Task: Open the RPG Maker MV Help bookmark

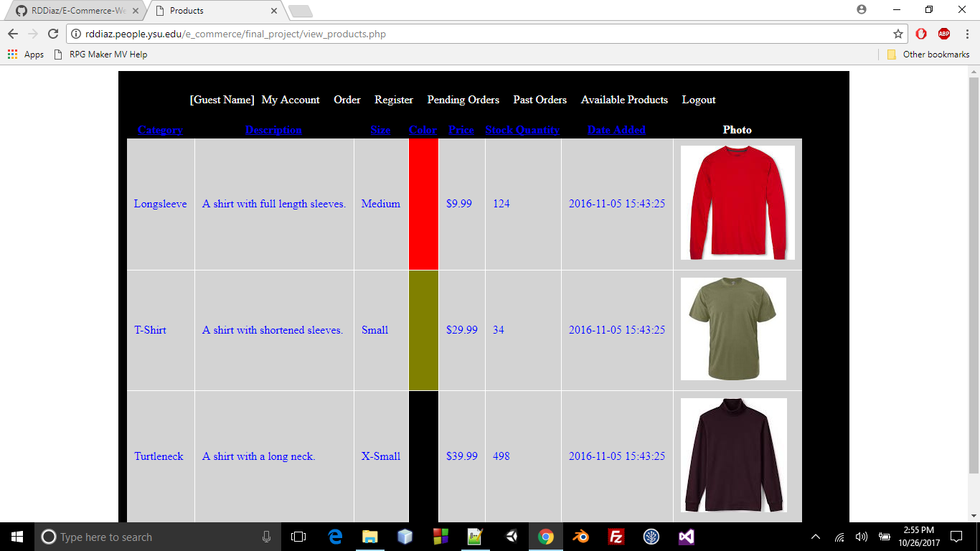Action: (101, 55)
